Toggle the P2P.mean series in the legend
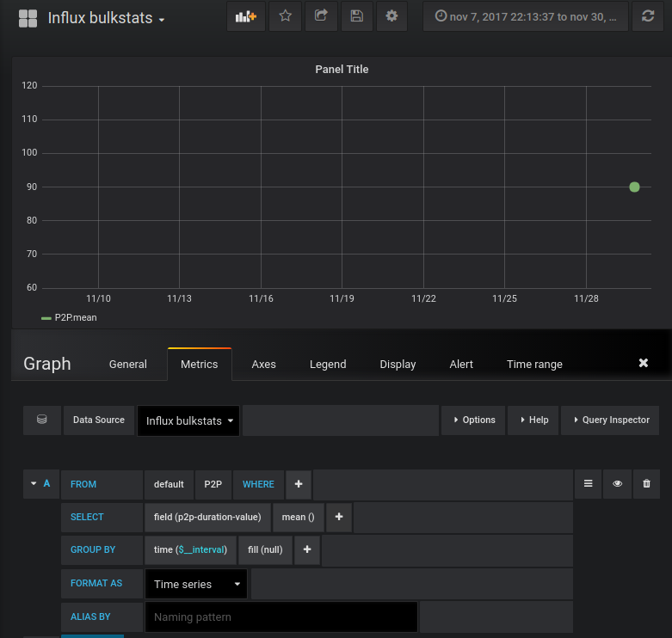Image resolution: width=672 pixels, height=638 pixels. [x=76, y=318]
